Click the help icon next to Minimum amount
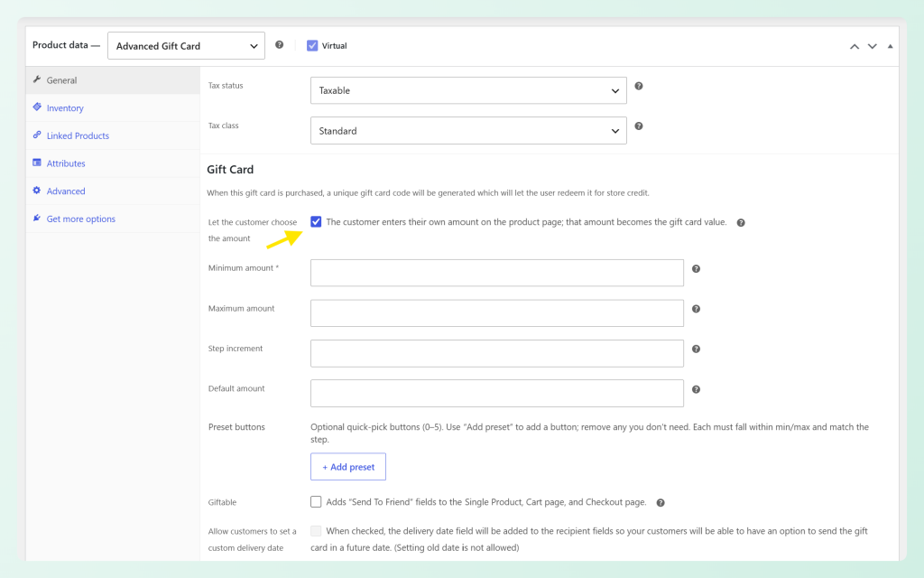924x578 pixels. coord(696,269)
